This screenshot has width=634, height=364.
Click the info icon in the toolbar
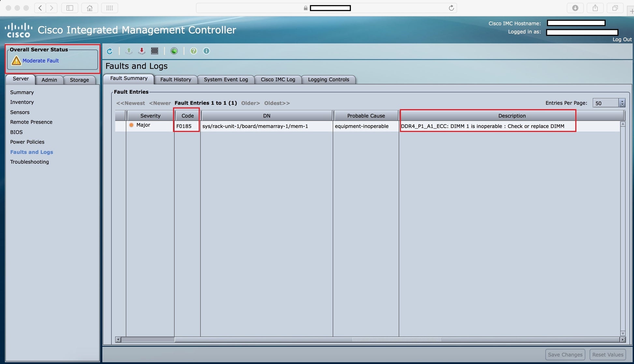click(206, 51)
